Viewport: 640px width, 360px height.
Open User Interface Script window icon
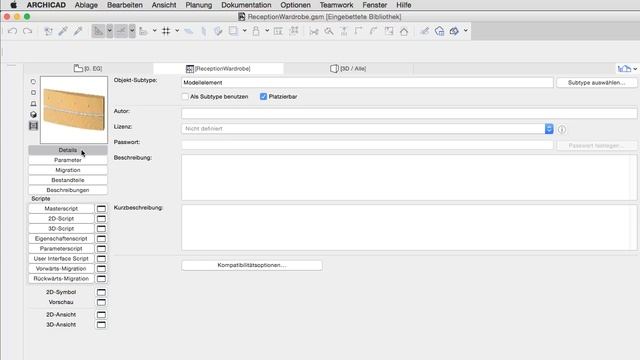coord(101,259)
